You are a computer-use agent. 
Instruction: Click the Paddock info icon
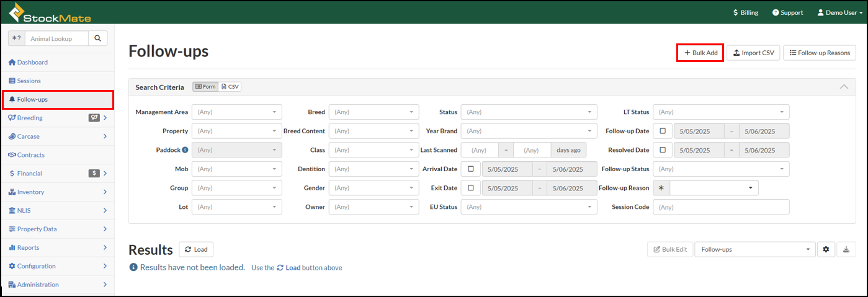(185, 150)
